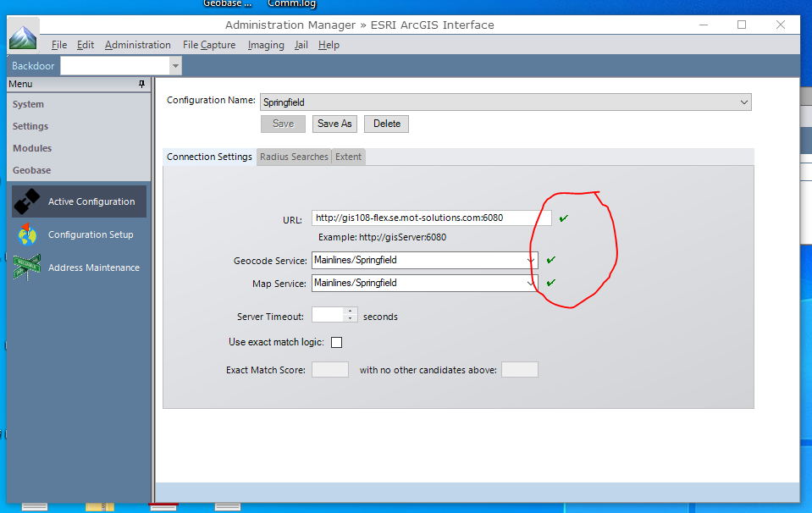Open the Edit menu
The width and height of the screenshot is (812, 513).
click(x=86, y=45)
